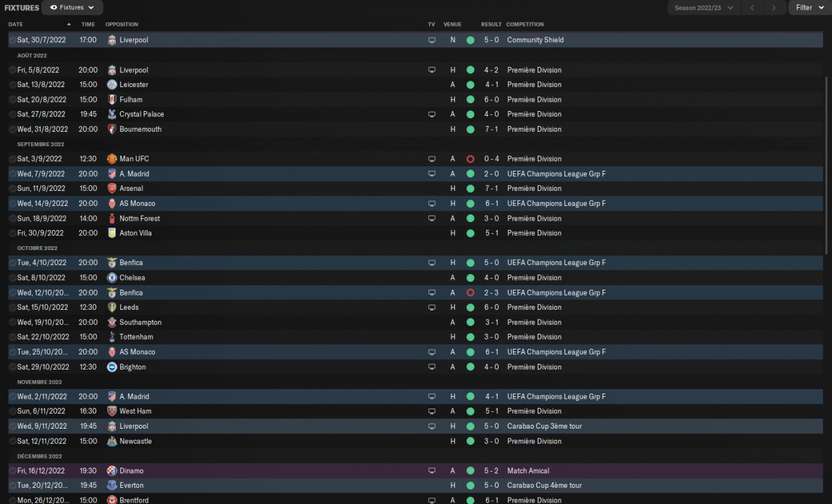Image resolution: width=832 pixels, height=504 pixels.
Task: Open the Filter dropdown
Action: coord(810,8)
